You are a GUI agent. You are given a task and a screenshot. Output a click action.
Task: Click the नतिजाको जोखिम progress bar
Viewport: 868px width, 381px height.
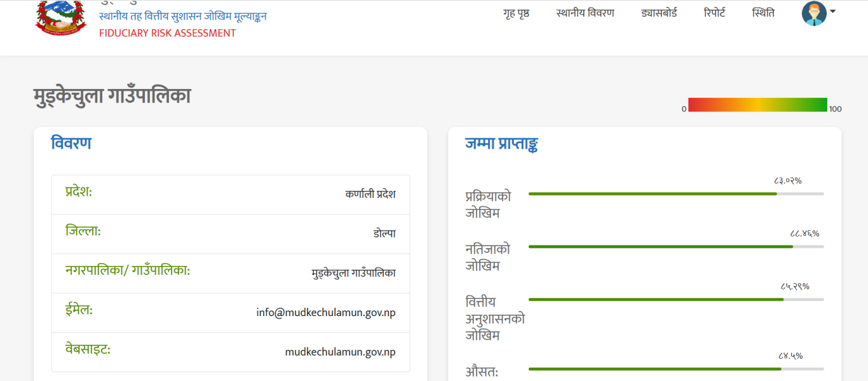point(675,246)
